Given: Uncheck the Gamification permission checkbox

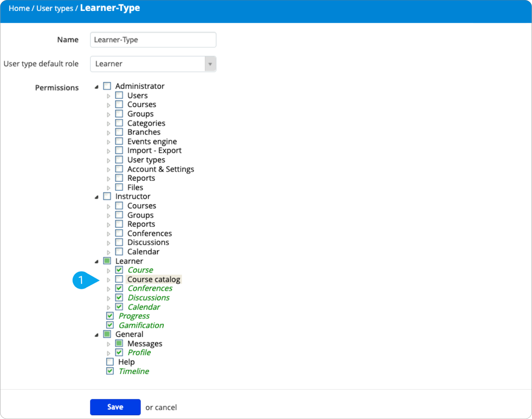Looking at the screenshot, I should (110, 325).
